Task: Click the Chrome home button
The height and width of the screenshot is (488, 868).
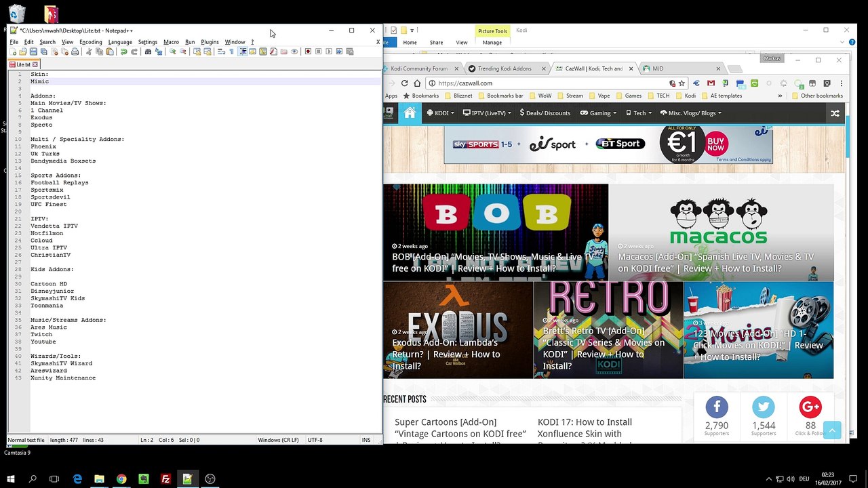Action: pos(417,83)
